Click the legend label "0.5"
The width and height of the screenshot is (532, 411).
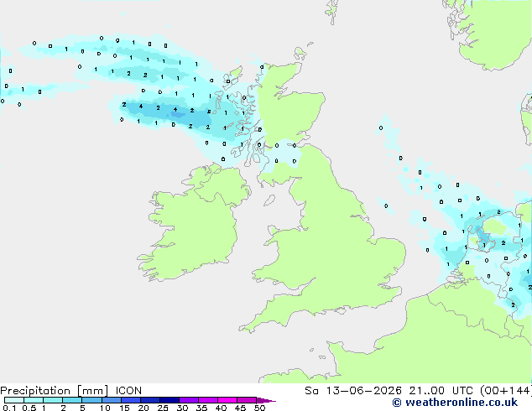[x=29, y=408]
